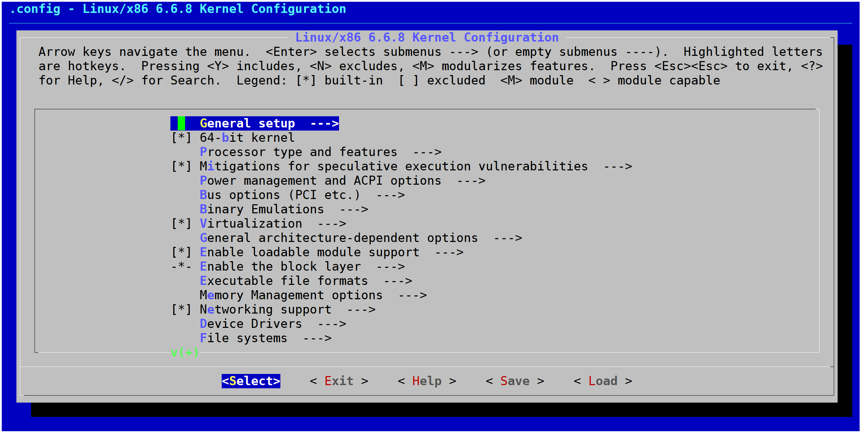Screen dimensions: 868x441
Task: Activate the Select button
Action: point(251,381)
